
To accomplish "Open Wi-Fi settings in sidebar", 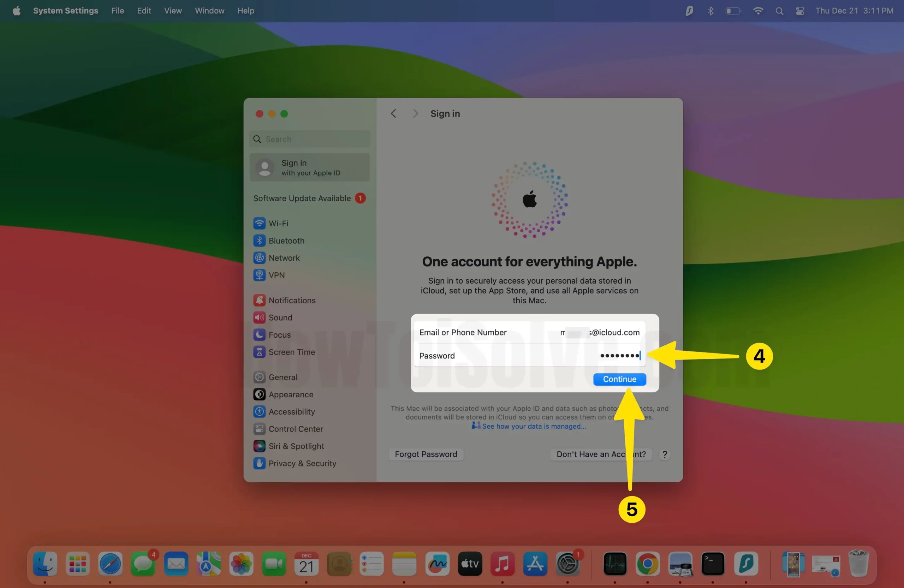I will [x=278, y=223].
